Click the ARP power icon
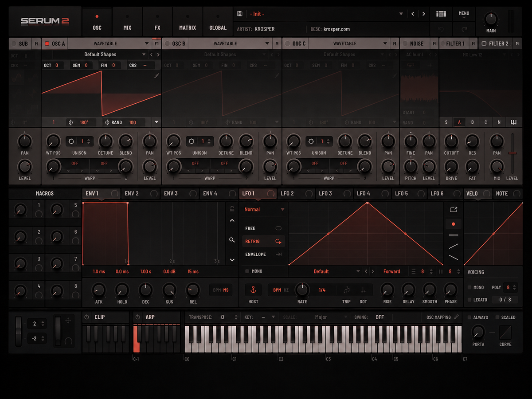This screenshot has height=399, width=532. pos(138,317)
